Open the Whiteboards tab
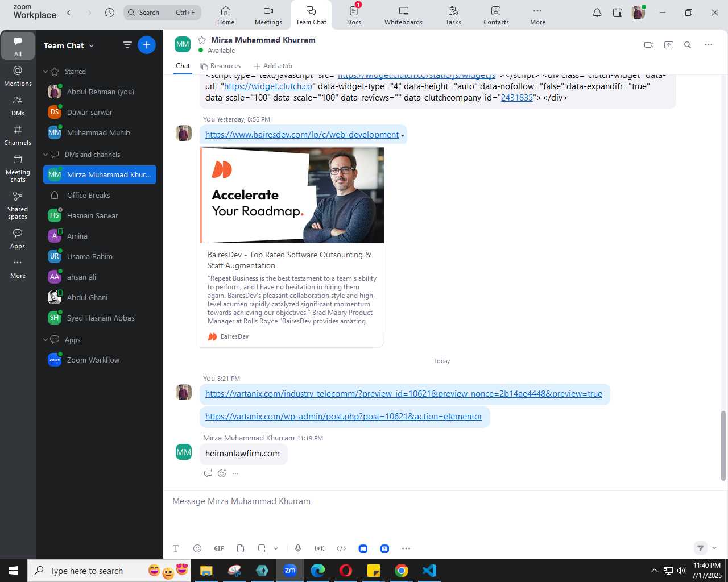Viewport: 728px width, 582px height. point(403,15)
